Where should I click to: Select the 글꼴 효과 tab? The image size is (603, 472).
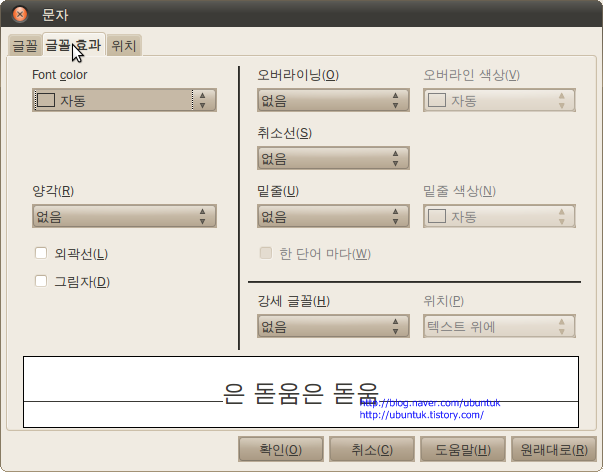coord(73,45)
